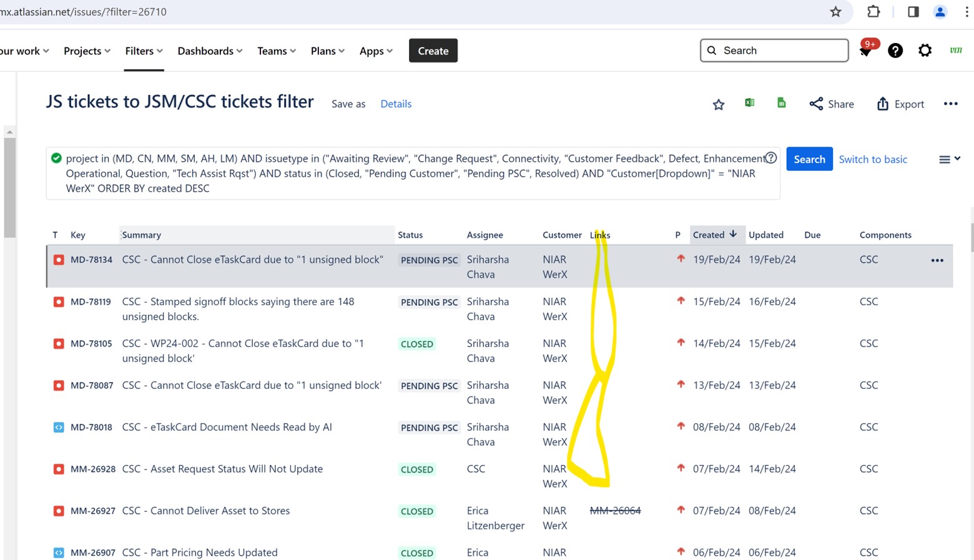974x560 pixels.
Task: Expand the Apps dropdown
Action: tap(376, 51)
